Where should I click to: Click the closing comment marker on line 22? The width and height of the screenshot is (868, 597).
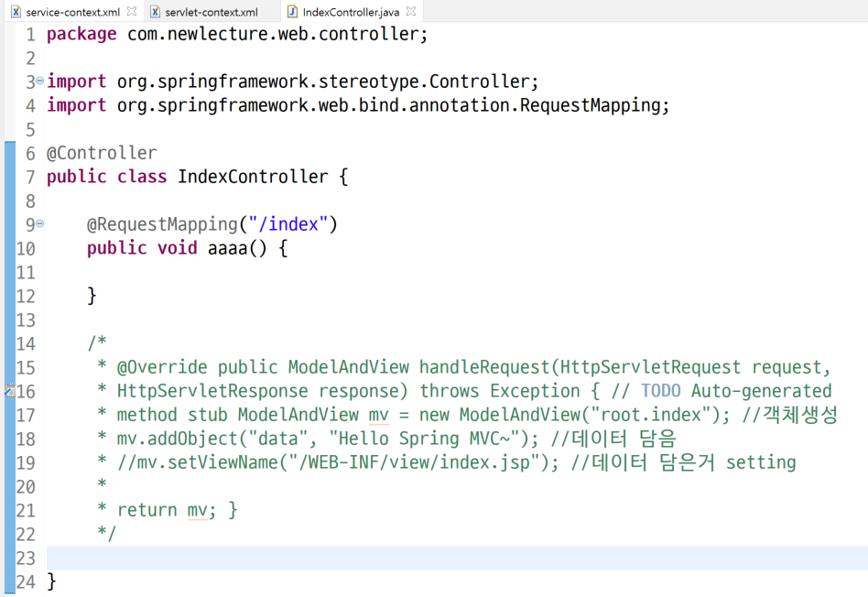coord(106,533)
